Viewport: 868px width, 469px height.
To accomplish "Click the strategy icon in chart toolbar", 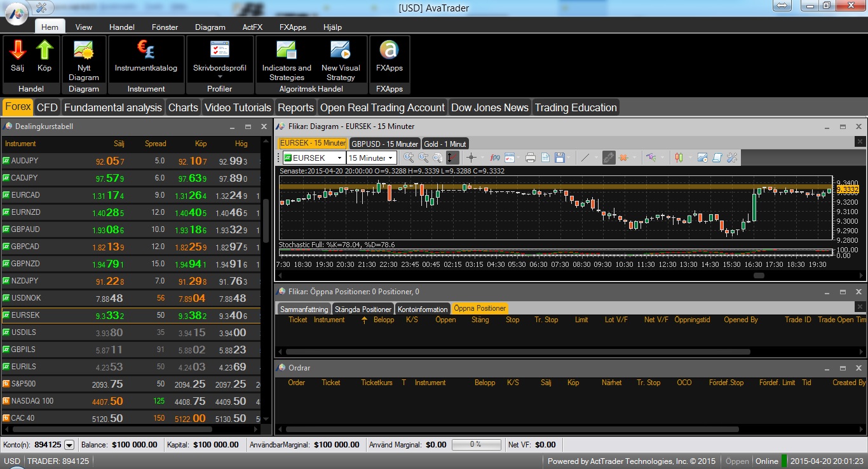I will (651, 158).
